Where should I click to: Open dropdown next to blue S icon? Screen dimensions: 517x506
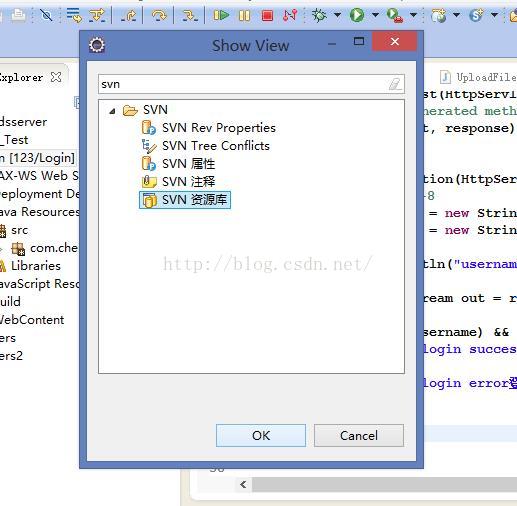tap(495, 15)
